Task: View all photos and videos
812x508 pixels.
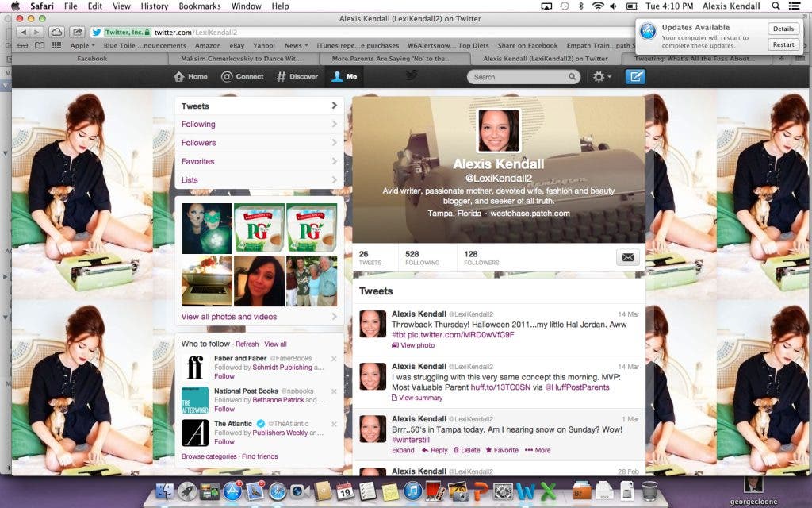Action: tap(229, 317)
